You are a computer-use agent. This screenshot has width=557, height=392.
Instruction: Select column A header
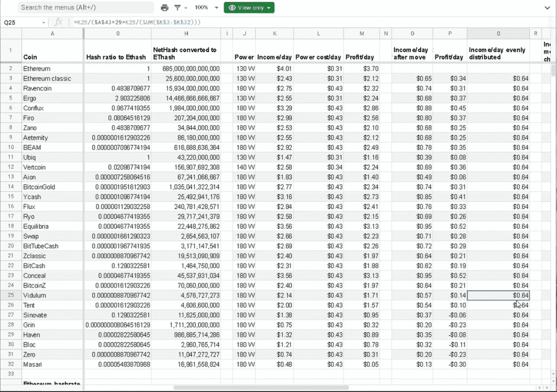tap(52, 33)
